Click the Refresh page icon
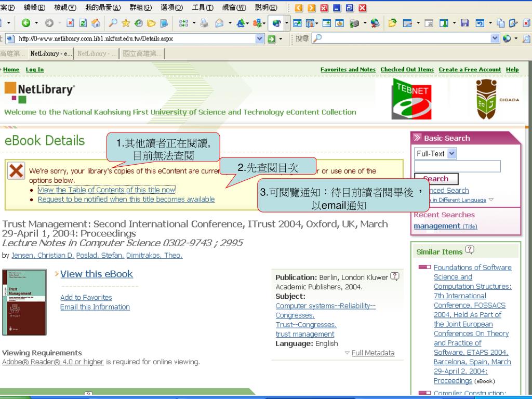 click(83, 23)
